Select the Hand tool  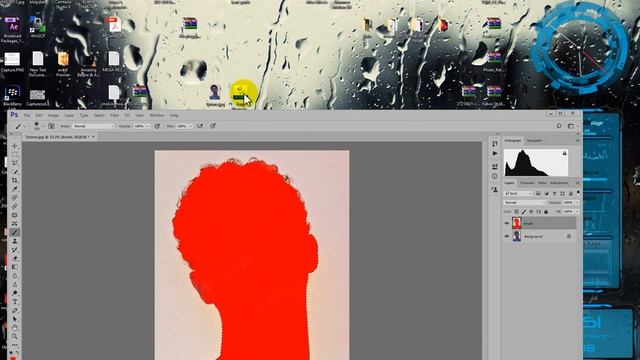(15, 328)
